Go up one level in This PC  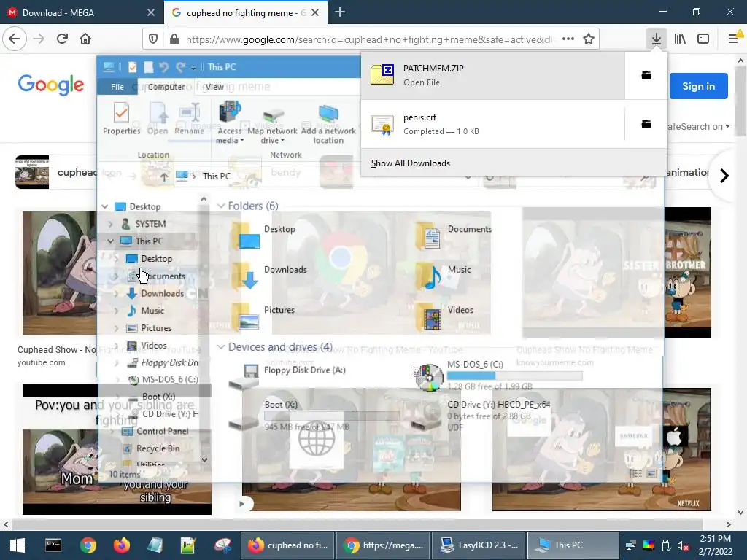pos(164,176)
